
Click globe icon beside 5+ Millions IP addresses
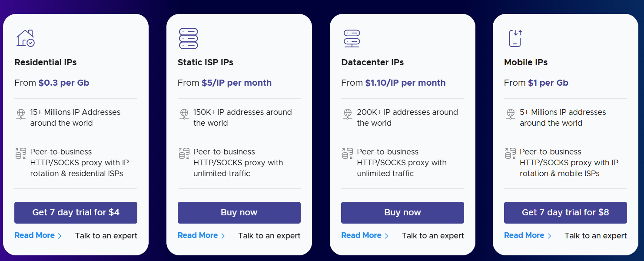[x=510, y=114]
